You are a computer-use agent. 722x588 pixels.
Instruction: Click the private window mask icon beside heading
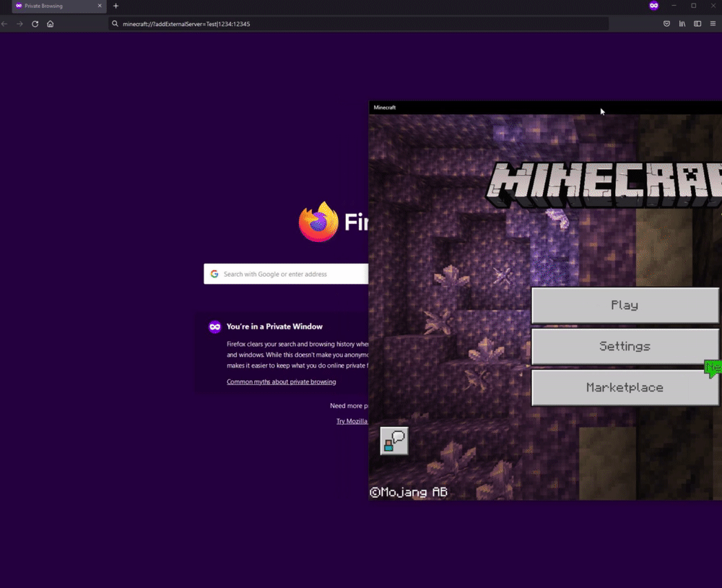point(215,327)
